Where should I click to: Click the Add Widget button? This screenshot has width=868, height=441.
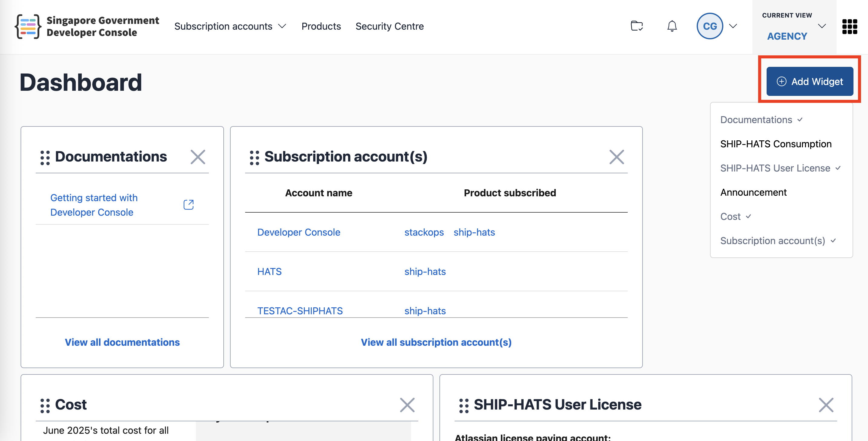click(x=810, y=81)
